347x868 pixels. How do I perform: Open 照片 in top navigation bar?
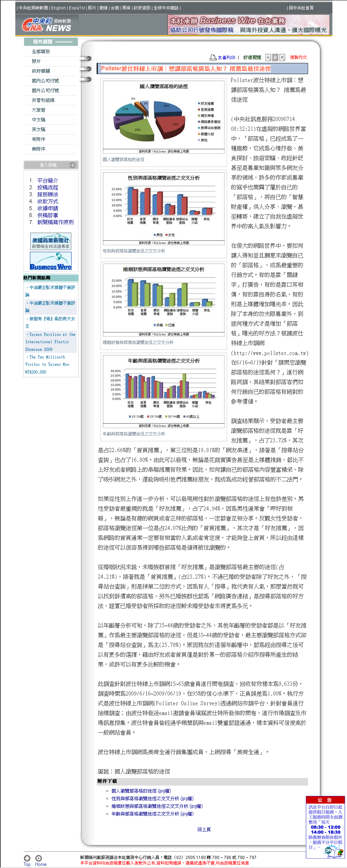(x=92, y=8)
